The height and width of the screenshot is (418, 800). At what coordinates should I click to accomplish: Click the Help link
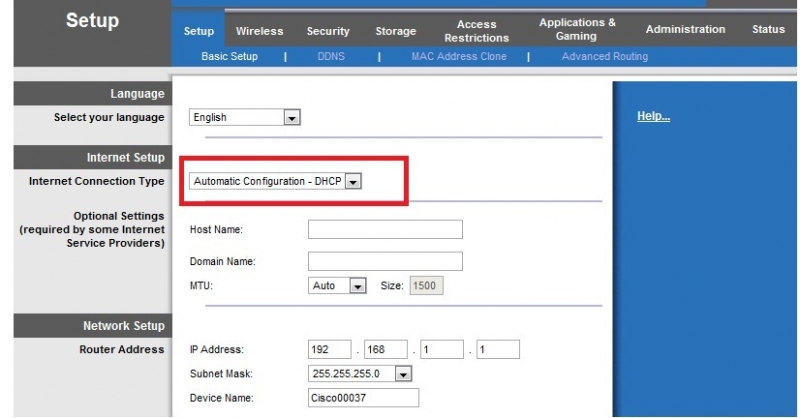coord(653,117)
